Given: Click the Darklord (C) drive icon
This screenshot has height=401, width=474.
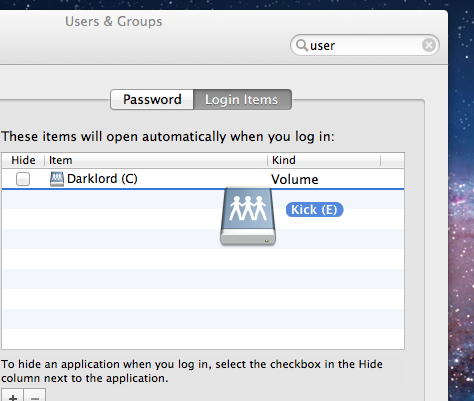Looking at the screenshot, I should [x=57, y=179].
